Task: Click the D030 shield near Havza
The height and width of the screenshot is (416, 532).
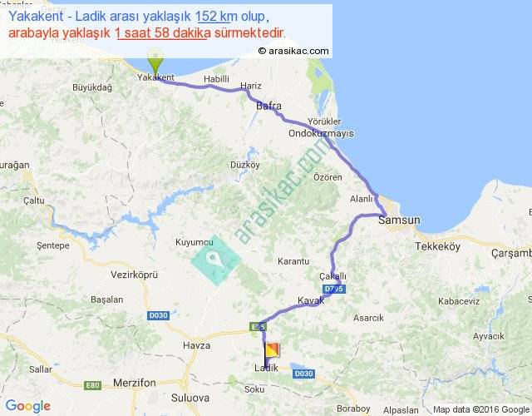Action: tap(159, 315)
